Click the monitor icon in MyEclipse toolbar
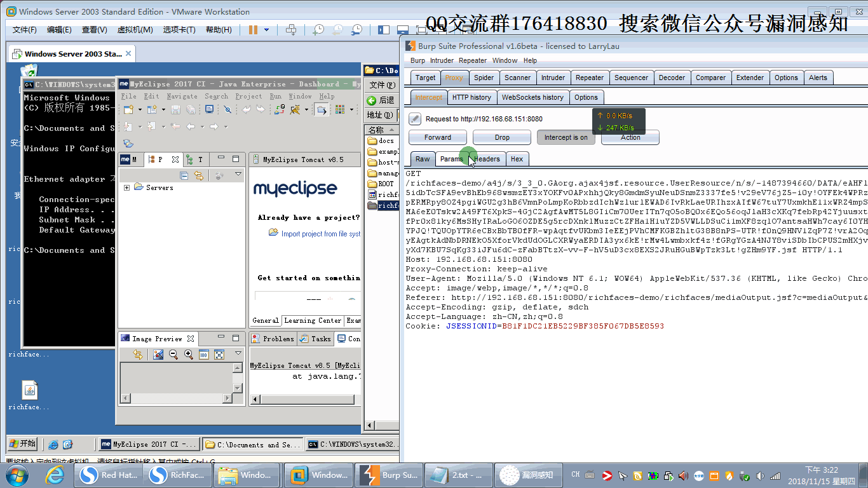 (209, 110)
